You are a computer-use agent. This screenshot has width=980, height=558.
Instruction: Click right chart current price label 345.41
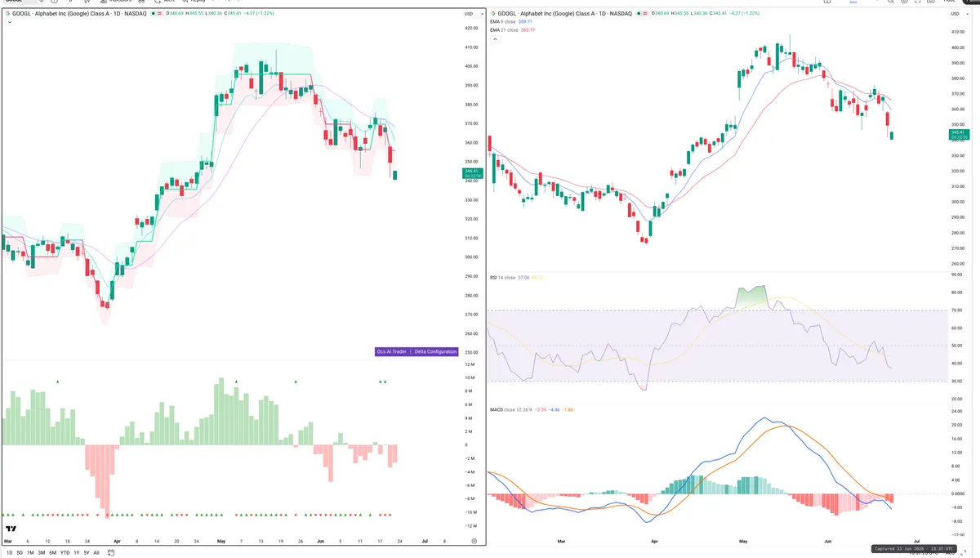(x=958, y=133)
